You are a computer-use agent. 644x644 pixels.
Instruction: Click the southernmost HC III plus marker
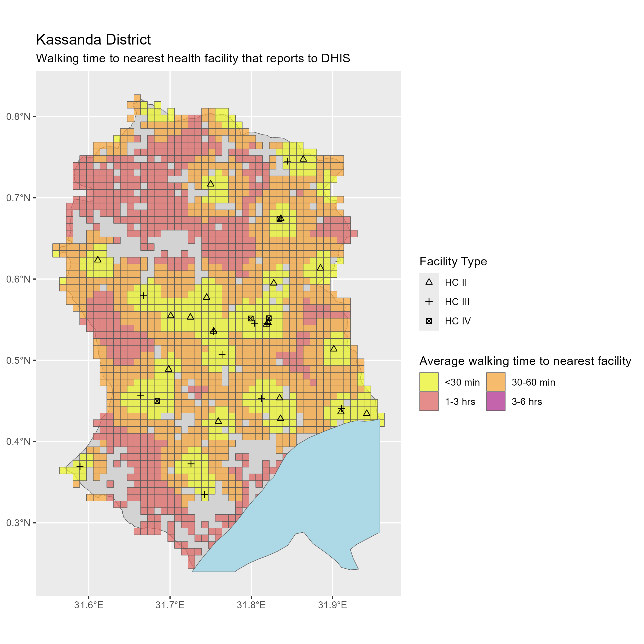205,494
